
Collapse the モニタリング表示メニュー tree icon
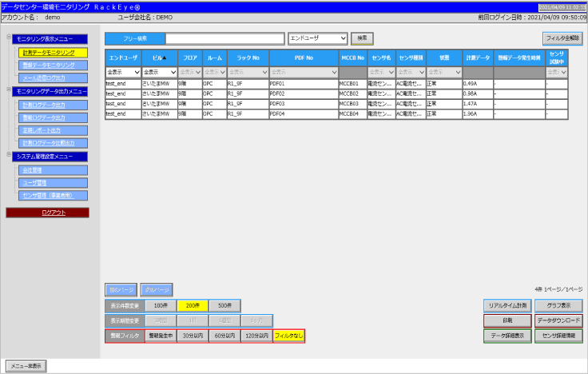click(x=9, y=37)
